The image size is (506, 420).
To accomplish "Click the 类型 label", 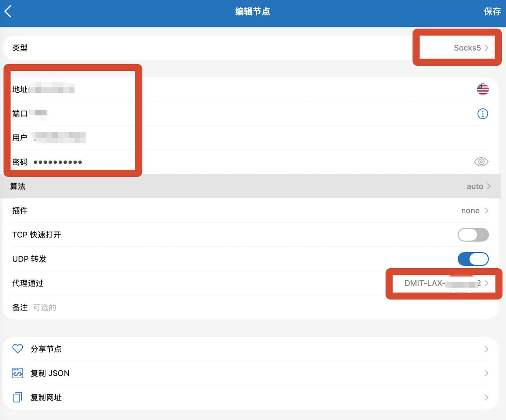I will (x=20, y=48).
